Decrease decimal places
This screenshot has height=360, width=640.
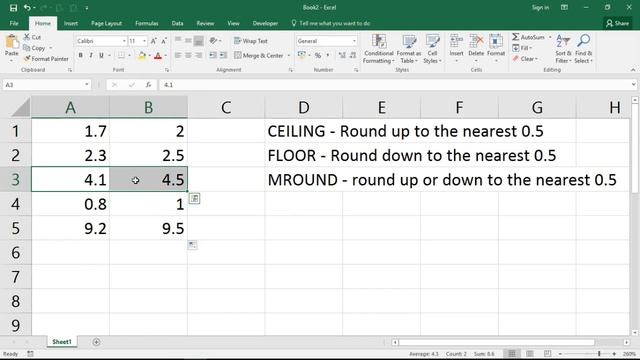(353, 55)
